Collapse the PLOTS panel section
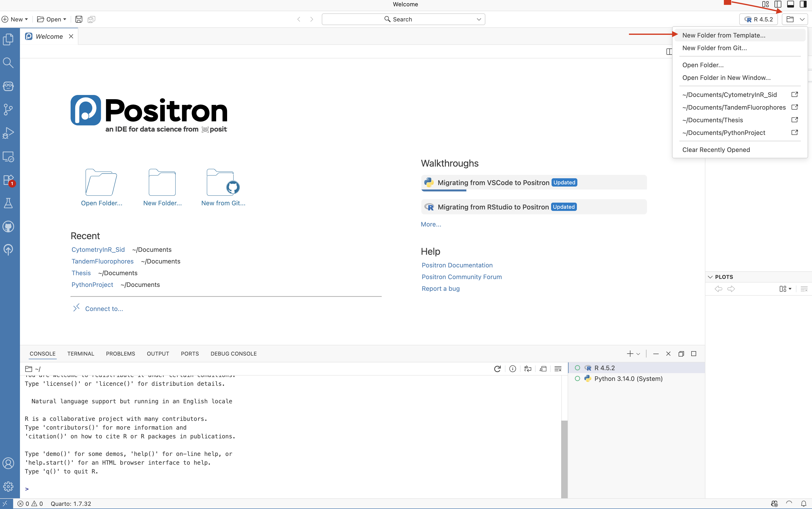 click(x=710, y=277)
